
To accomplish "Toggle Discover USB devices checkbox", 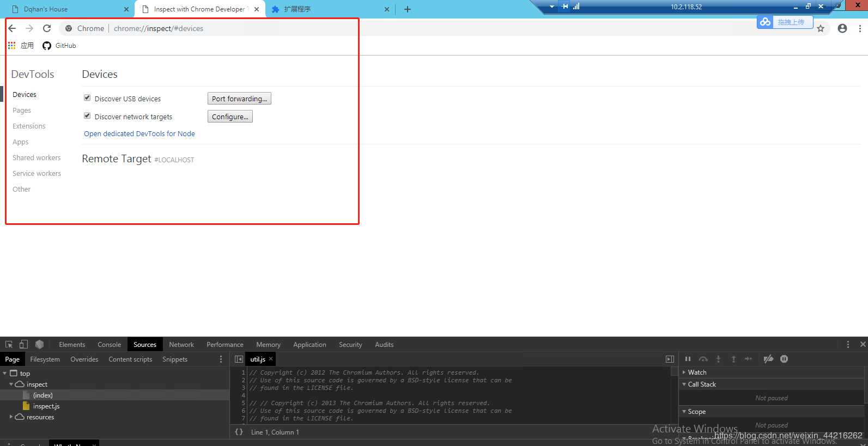I will 87,98.
